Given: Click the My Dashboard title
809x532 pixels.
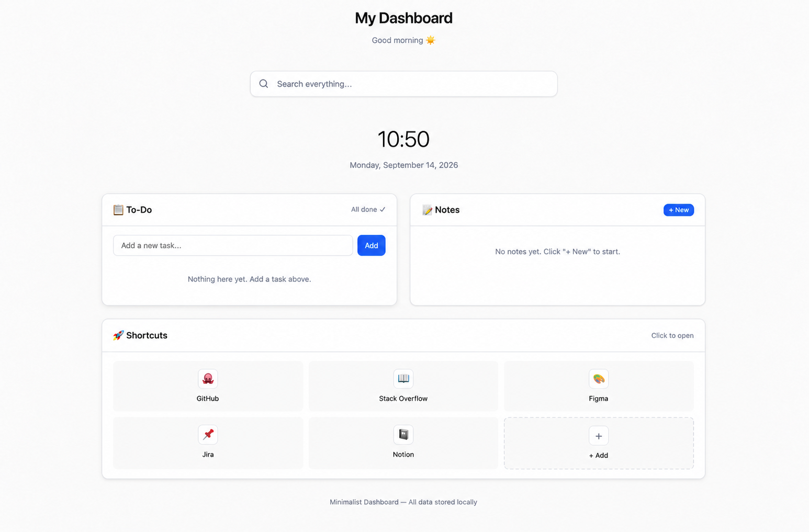Looking at the screenshot, I should (403, 18).
